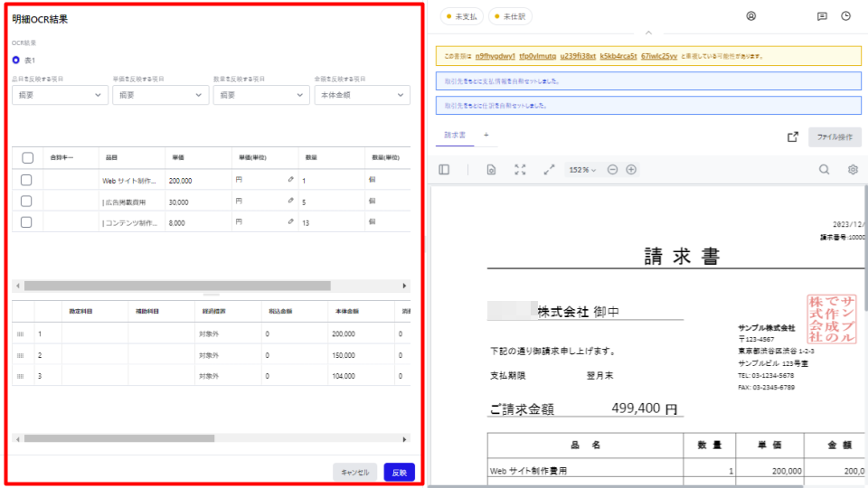Switch to the 請求書 tab

click(x=455, y=135)
